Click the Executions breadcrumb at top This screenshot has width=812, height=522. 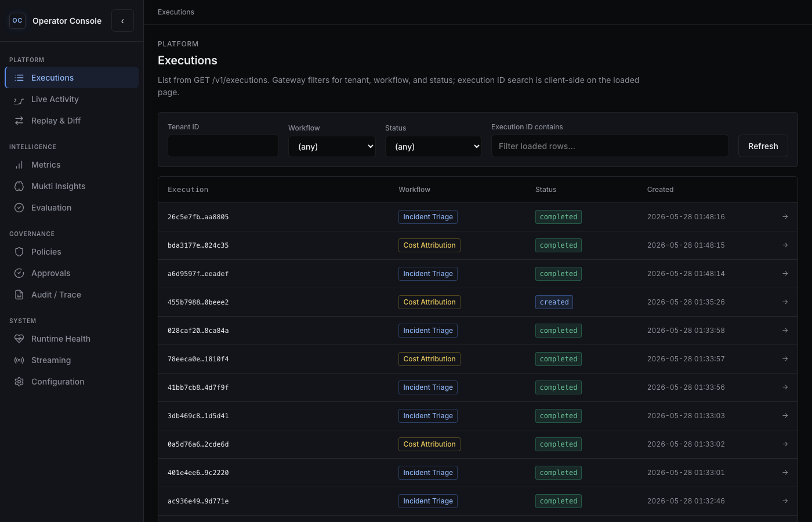pos(176,12)
